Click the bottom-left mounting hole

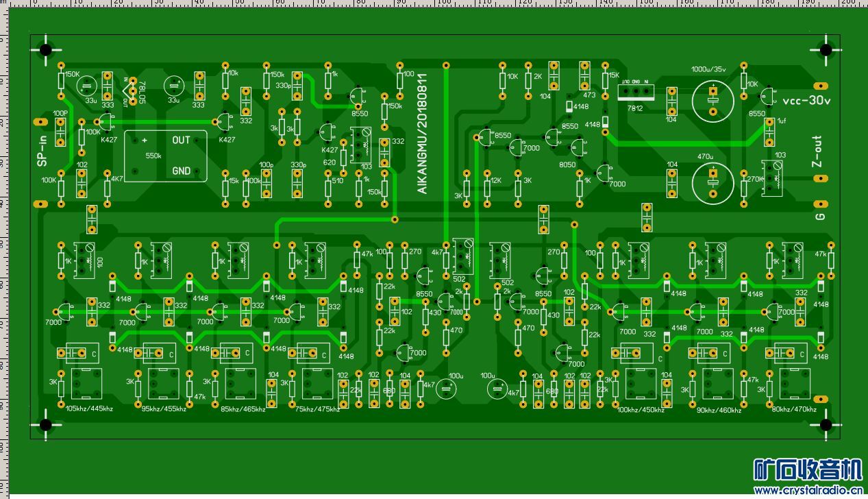[46, 425]
